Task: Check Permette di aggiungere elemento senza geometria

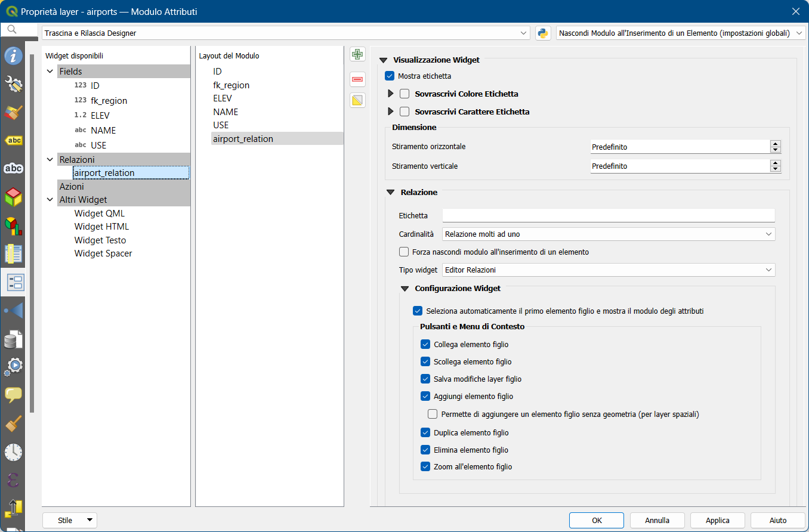Action: click(433, 414)
